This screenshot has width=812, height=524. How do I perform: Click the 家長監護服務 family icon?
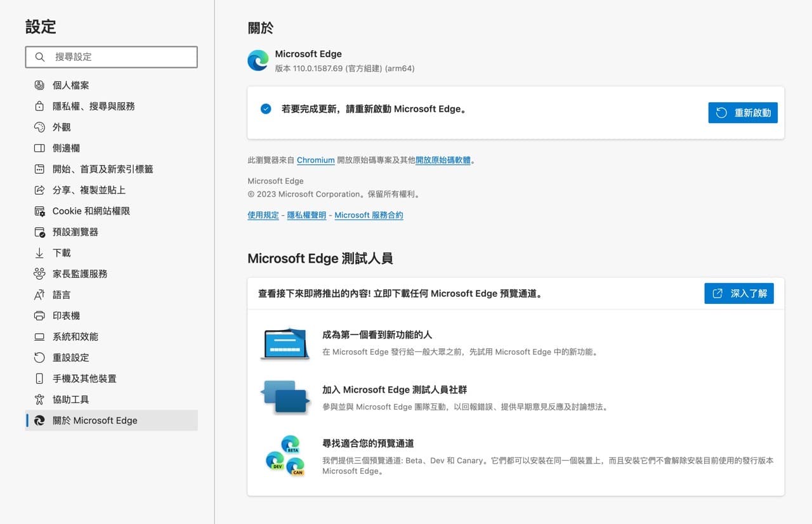tap(39, 273)
